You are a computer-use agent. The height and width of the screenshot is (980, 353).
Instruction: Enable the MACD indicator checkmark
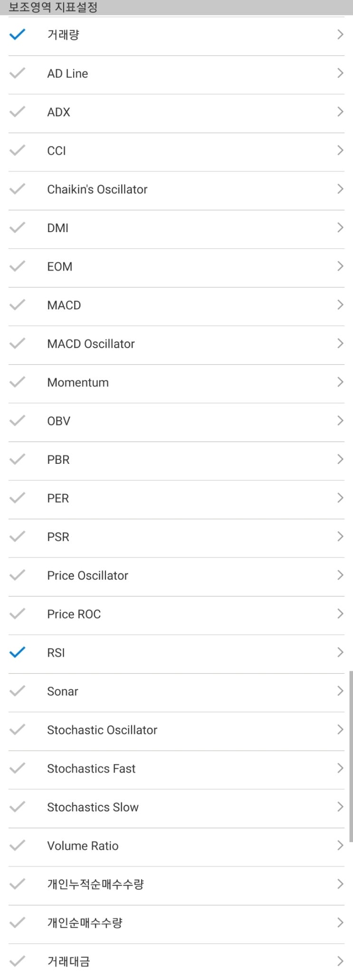click(x=17, y=305)
